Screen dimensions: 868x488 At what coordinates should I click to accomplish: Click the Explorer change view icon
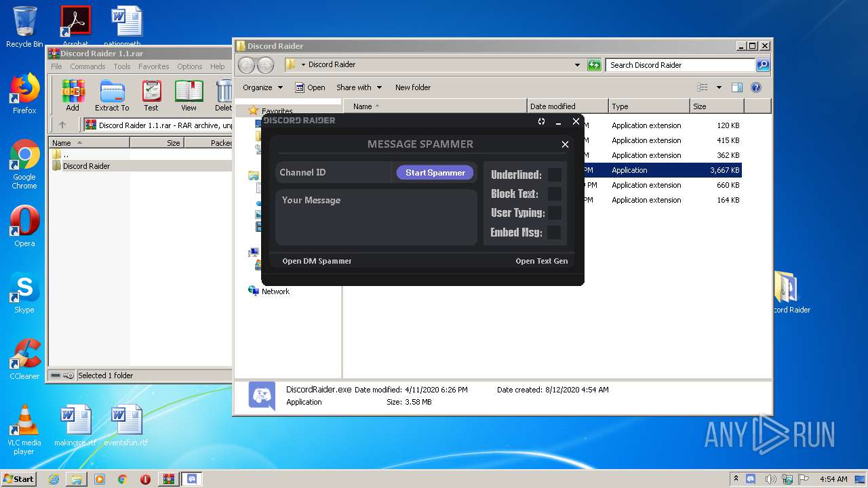[x=703, y=87]
